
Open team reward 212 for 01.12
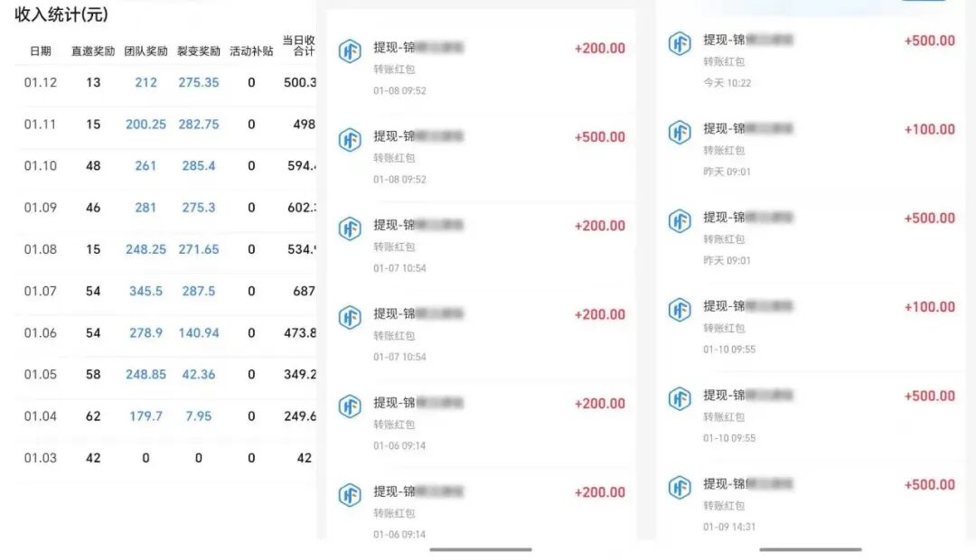145,82
